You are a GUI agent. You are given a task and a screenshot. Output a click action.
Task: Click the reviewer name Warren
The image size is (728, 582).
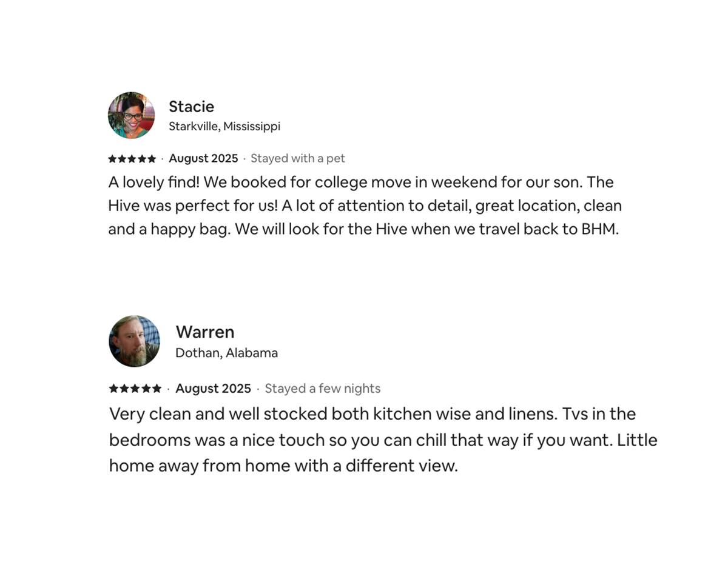coord(204,332)
